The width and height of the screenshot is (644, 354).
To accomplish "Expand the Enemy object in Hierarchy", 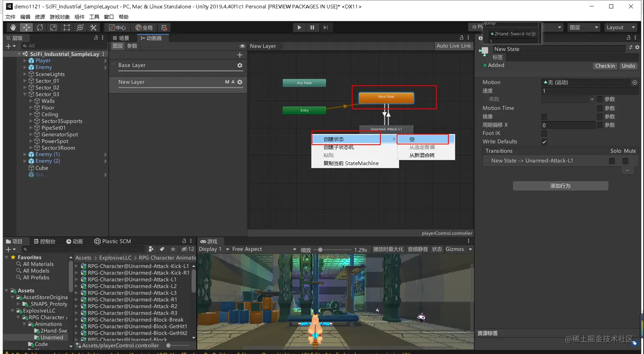I will coord(25,67).
